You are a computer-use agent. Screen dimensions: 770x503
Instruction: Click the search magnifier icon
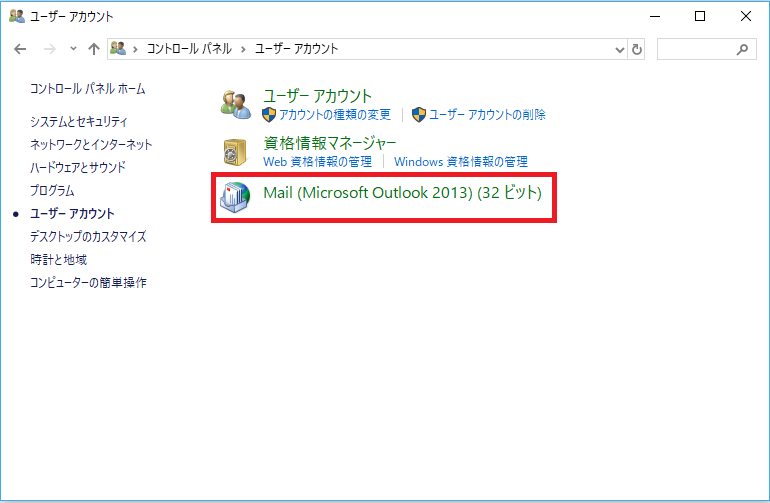[742, 49]
